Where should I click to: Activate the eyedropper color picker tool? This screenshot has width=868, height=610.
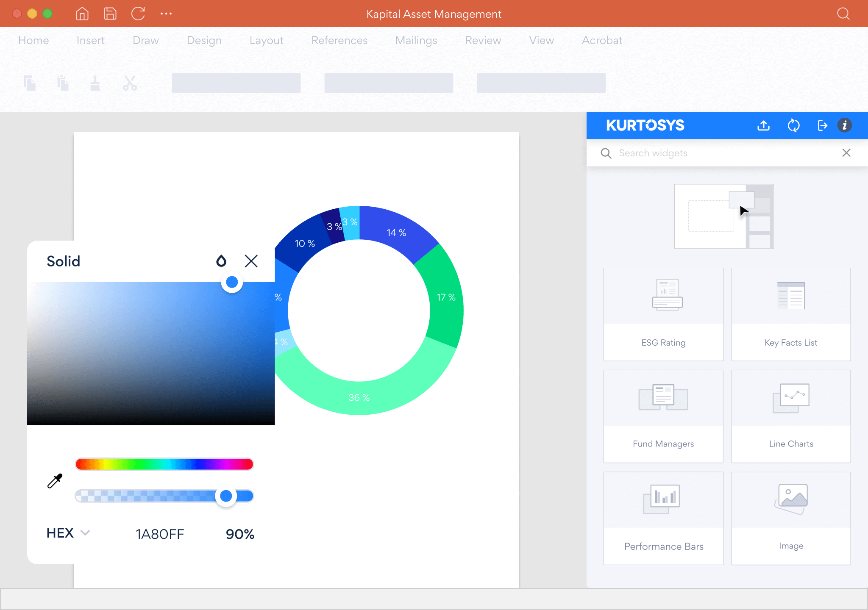pyautogui.click(x=54, y=480)
